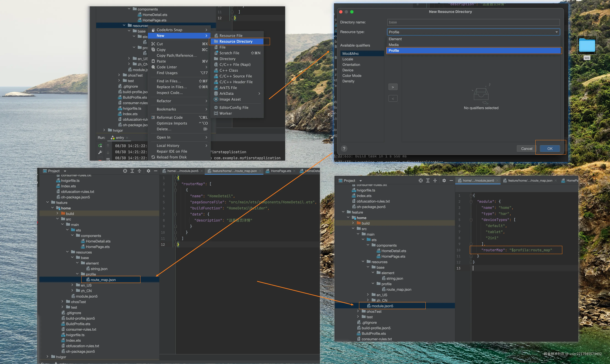Screen dimensions: 610x364
Task: Select Density qualifier in the list
Action: [x=362, y=81]
